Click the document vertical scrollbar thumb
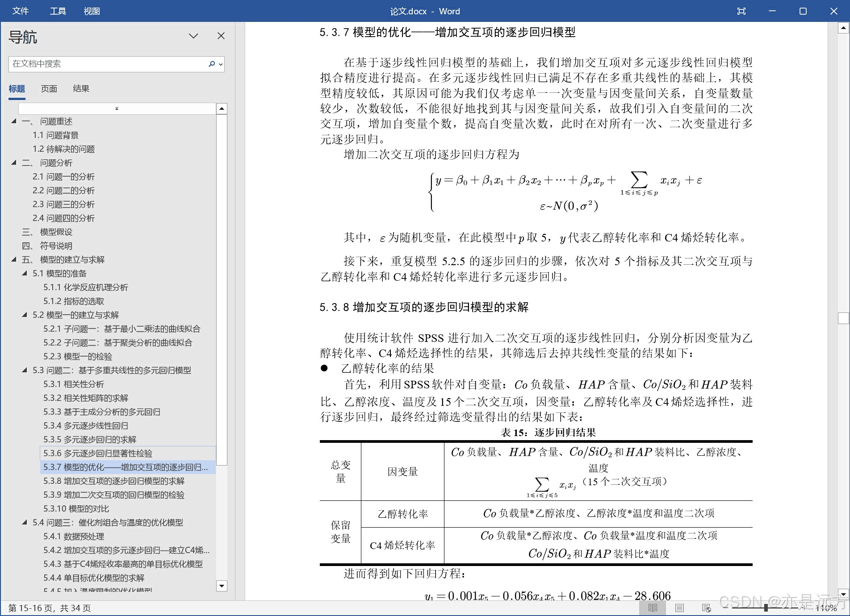The image size is (850, 616). pyautogui.click(x=843, y=318)
